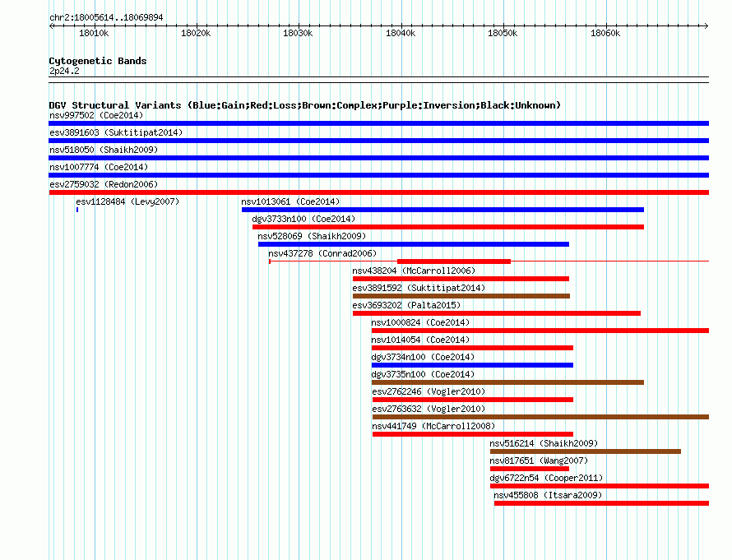Open the esv2762246 (Vogler2010) label
This screenshot has width=732, height=560.
[429, 391]
